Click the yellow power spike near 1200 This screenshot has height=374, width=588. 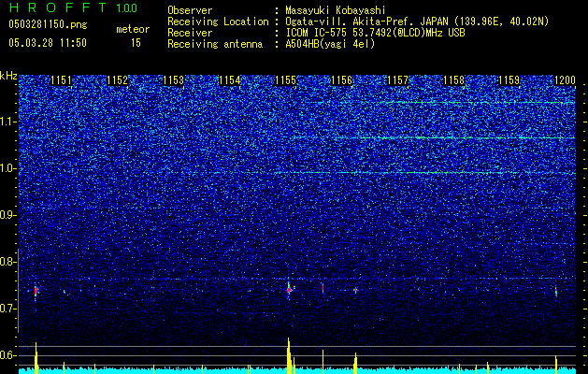coord(556,365)
